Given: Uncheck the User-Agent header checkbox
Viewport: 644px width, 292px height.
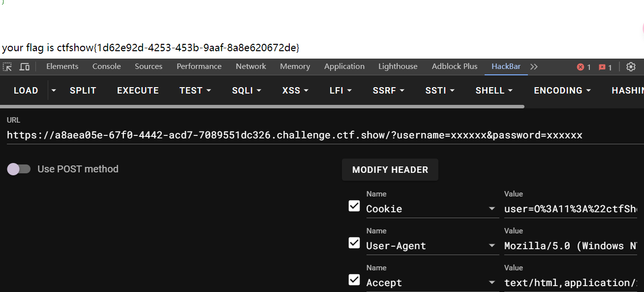Looking at the screenshot, I should pos(354,243).
